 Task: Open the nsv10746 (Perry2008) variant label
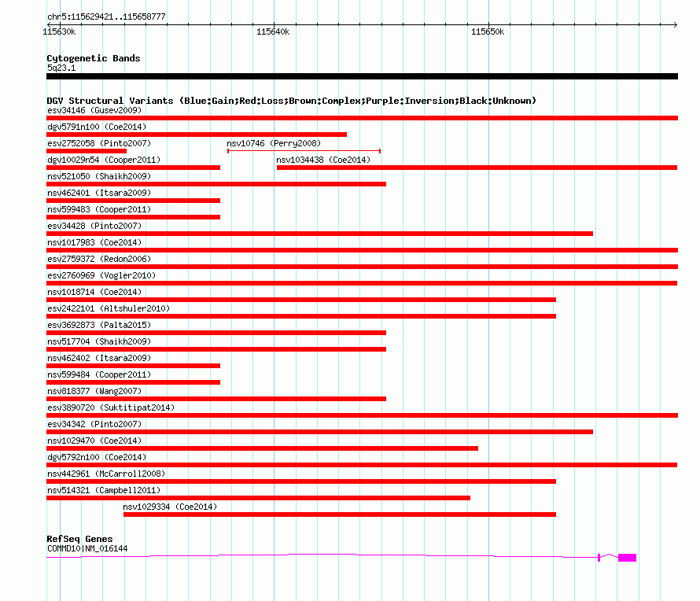[x=274, y=143]
